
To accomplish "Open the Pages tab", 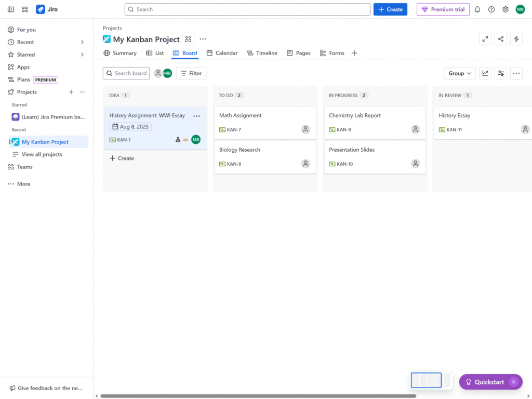I will 299,53.
